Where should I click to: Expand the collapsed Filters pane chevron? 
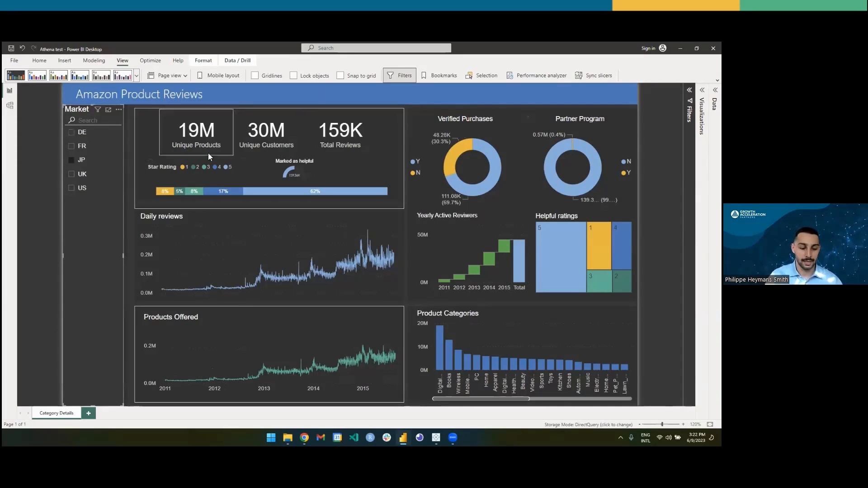689,90
